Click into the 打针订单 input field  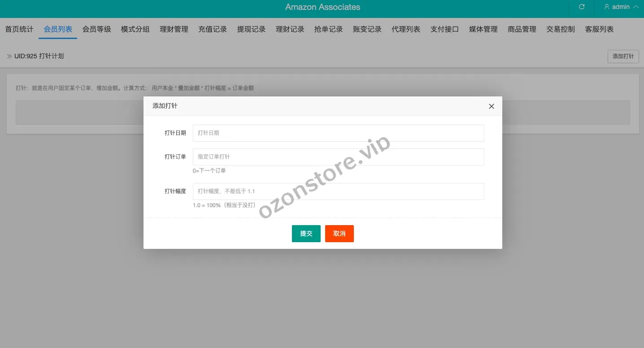click(338, 157)
